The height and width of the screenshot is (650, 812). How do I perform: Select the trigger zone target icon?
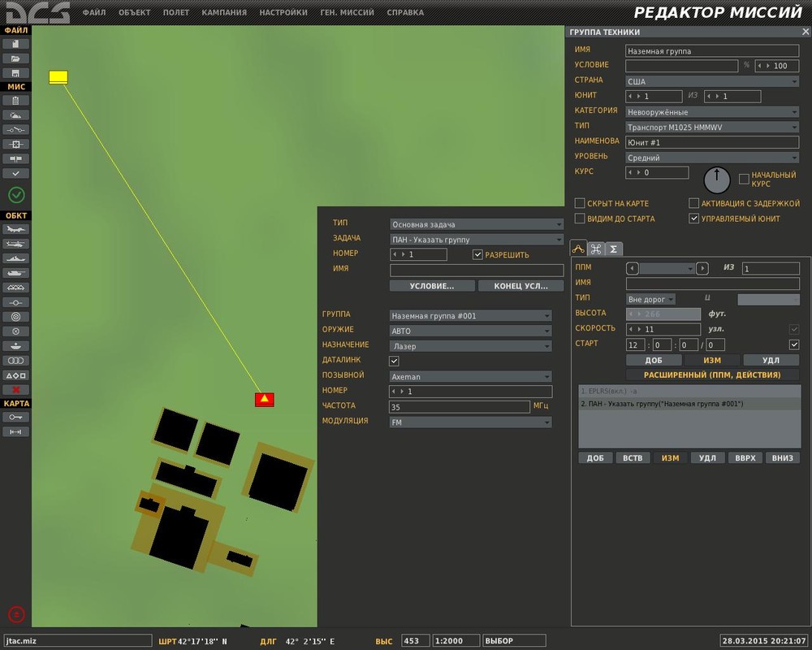[x=15, y=317]
